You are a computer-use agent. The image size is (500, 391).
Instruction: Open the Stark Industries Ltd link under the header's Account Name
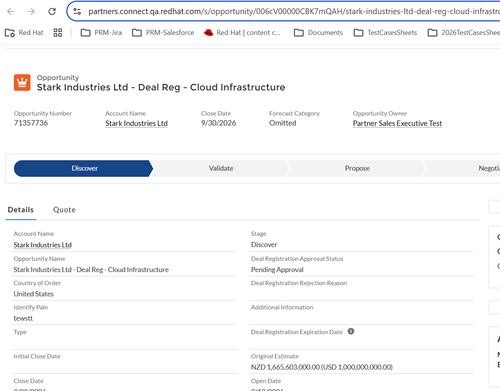136,123
